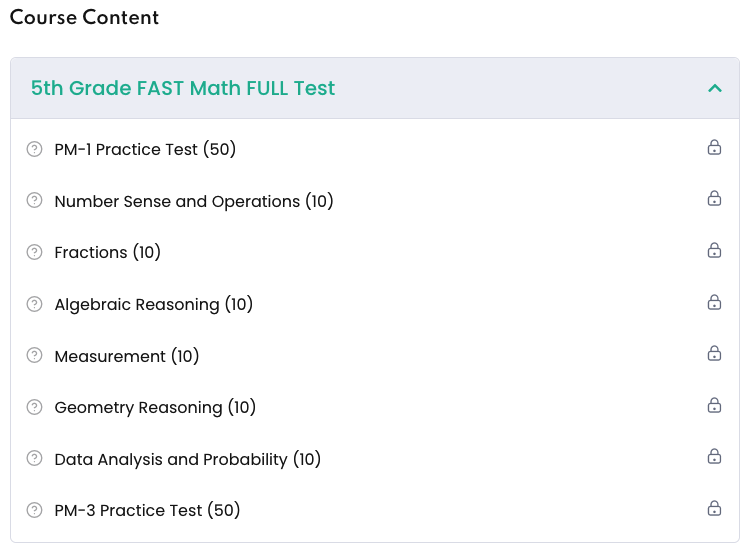Click the quiz question-mark icon next to Fractions
Viewport: 751px width, 554px height.
coord(35,253)
